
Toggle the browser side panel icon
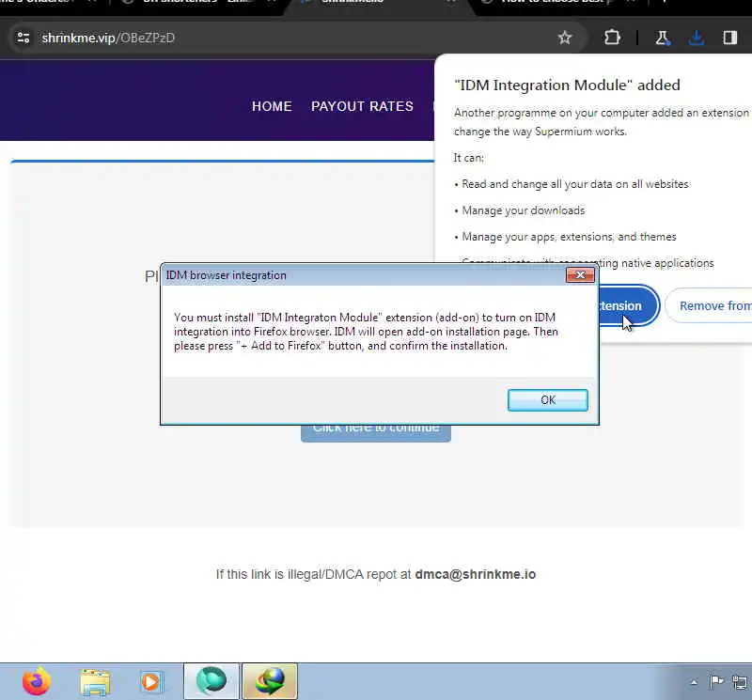730,38
